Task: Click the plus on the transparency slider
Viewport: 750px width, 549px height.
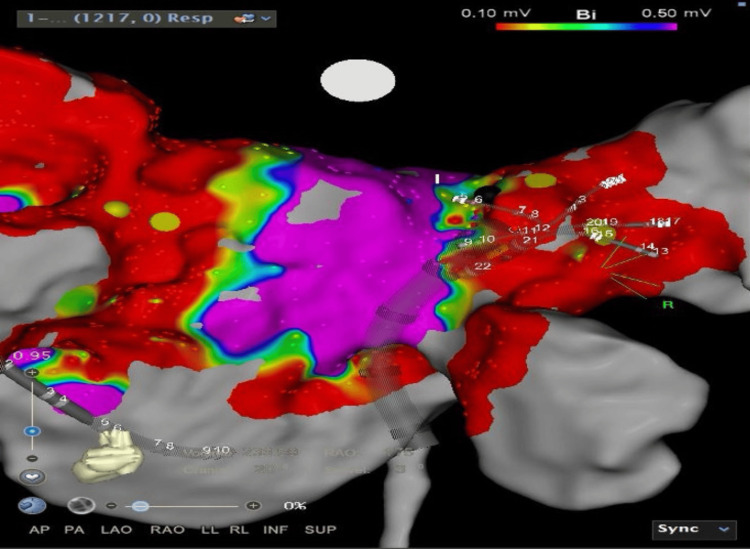Action: (254, 505)
